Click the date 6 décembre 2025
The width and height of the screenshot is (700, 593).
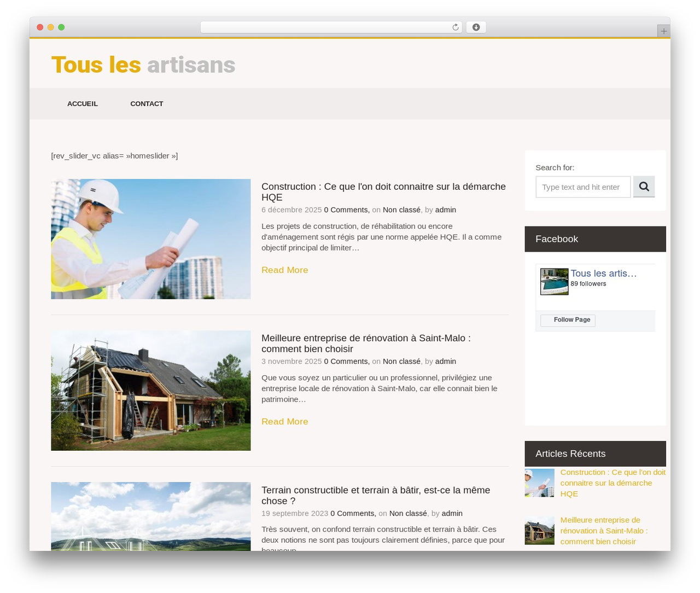pyautogui.click(x=291, y=210)
